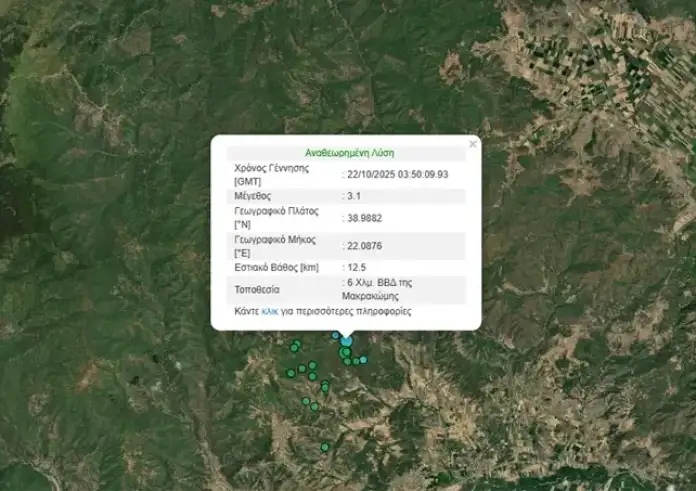Click the topmost green marker at cluster's left
This screenshot has width=696, height=491.
(297, 344)
